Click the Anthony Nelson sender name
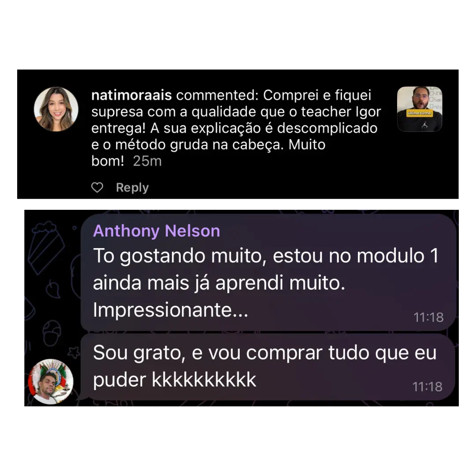This screenshot has width=476, height=476. click(x=156, y=231)
